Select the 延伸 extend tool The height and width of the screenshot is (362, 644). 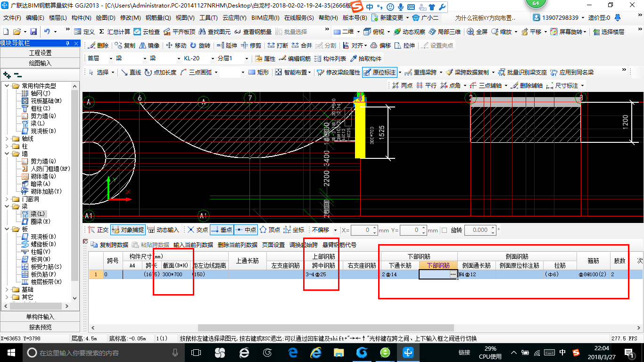(227, 46)
